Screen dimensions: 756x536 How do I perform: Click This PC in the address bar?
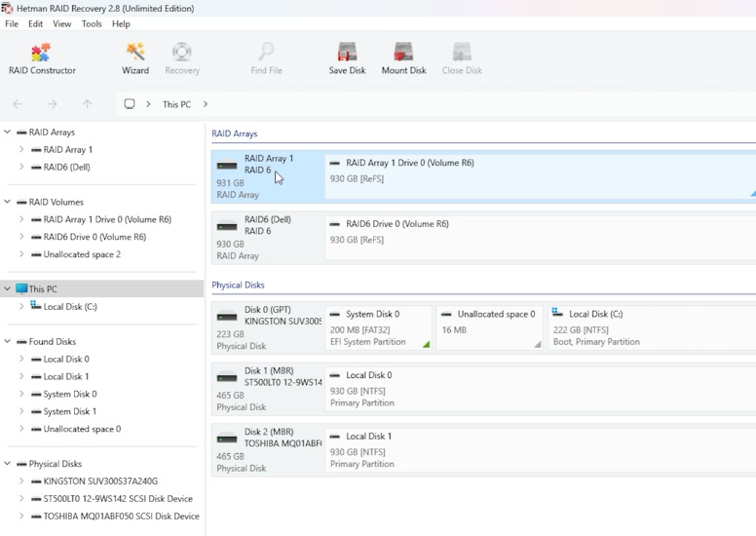176,104
